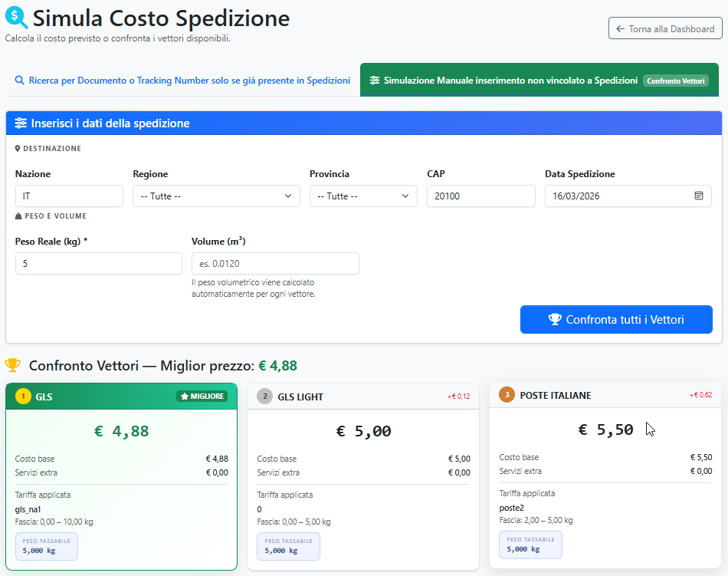Click the trophy icon next to Confronto Vettori

[x=13, y=365]
